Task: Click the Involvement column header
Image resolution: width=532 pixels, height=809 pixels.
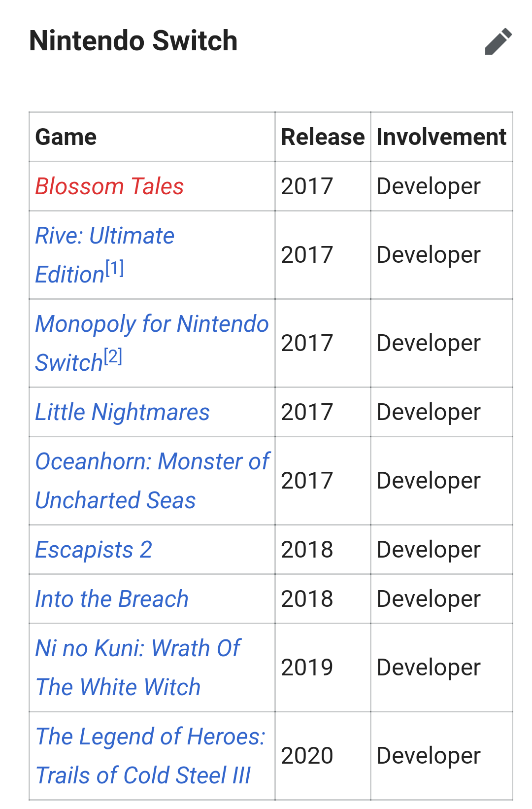Action: tap(441, 137)
